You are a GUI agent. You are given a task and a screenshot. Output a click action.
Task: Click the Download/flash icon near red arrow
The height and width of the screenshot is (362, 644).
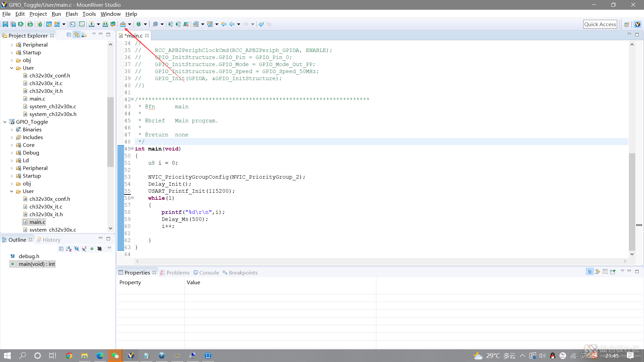[123, 24]
